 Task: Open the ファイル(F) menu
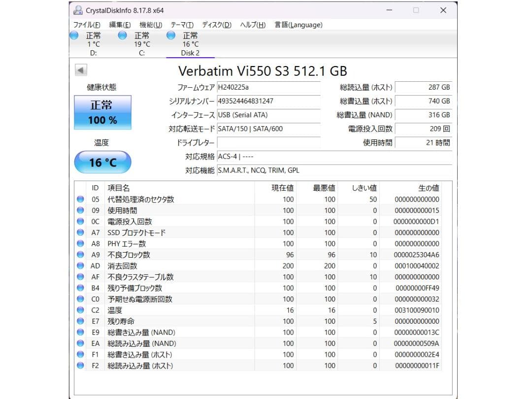[87, 25]
